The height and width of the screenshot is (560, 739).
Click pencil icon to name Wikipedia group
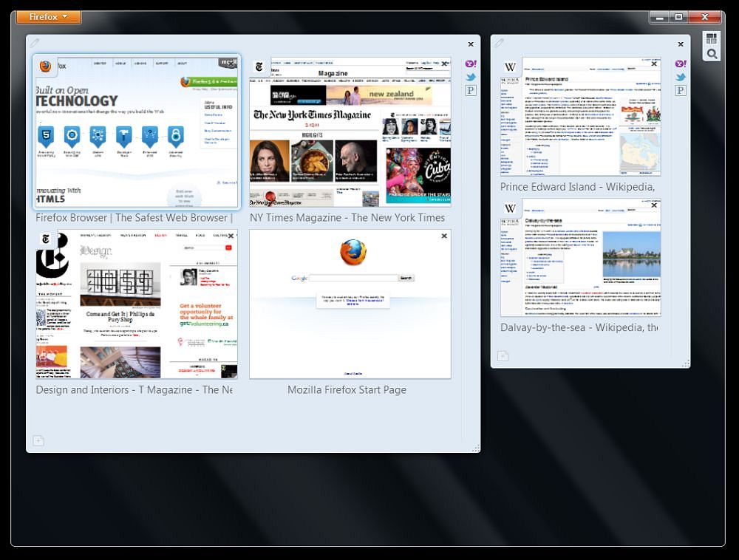(x=500, y=44)
